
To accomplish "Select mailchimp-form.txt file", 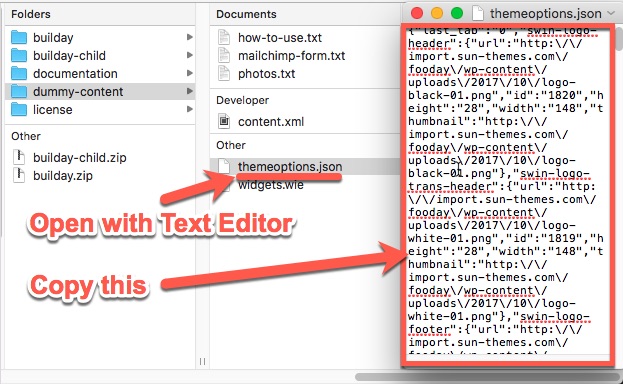I will click(291, 56).
